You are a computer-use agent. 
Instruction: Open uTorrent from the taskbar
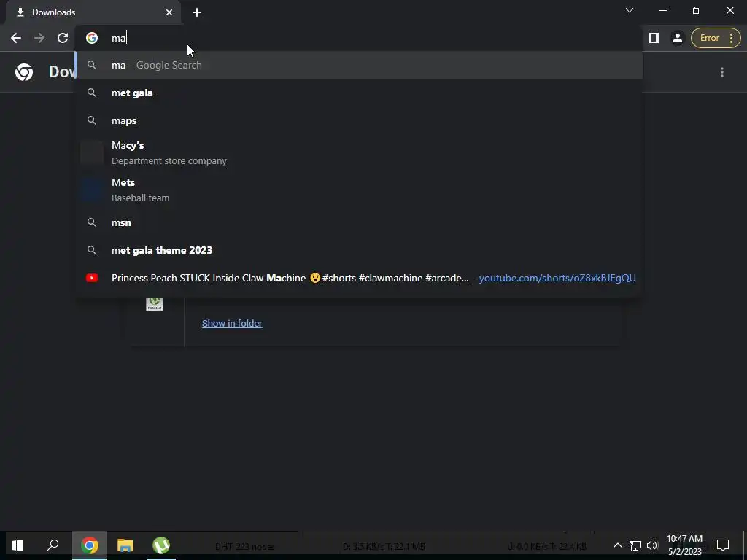pyautogui.click(x=161, y=545)
